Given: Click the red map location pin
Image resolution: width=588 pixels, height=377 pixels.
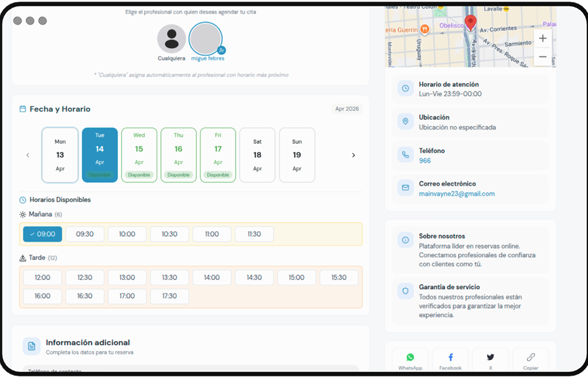Looking at the screenshot, I should (x=471, y=23).
